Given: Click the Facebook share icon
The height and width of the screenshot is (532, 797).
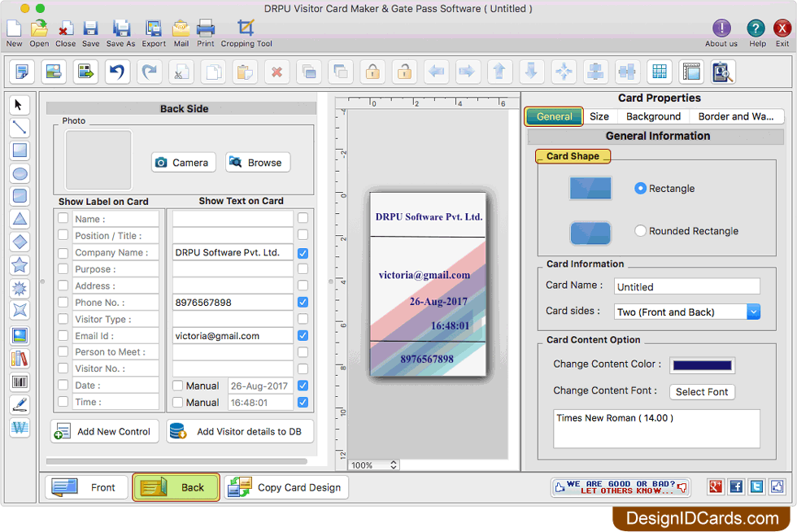Looking at the screenshot, I should pos(736,486).
